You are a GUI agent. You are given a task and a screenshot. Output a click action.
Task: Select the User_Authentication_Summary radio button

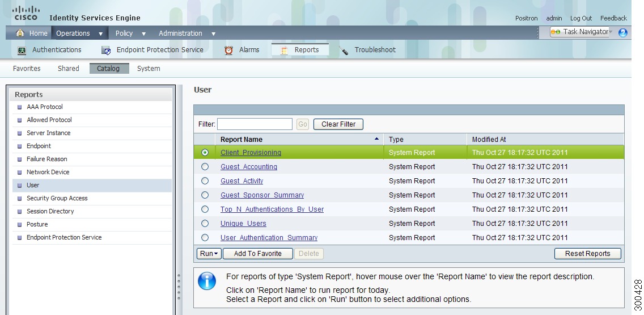tap(205, 238)
